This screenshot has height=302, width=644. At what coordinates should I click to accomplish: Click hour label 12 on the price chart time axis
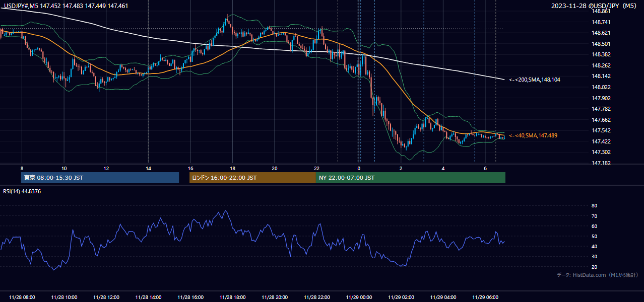tap(106, 168)
